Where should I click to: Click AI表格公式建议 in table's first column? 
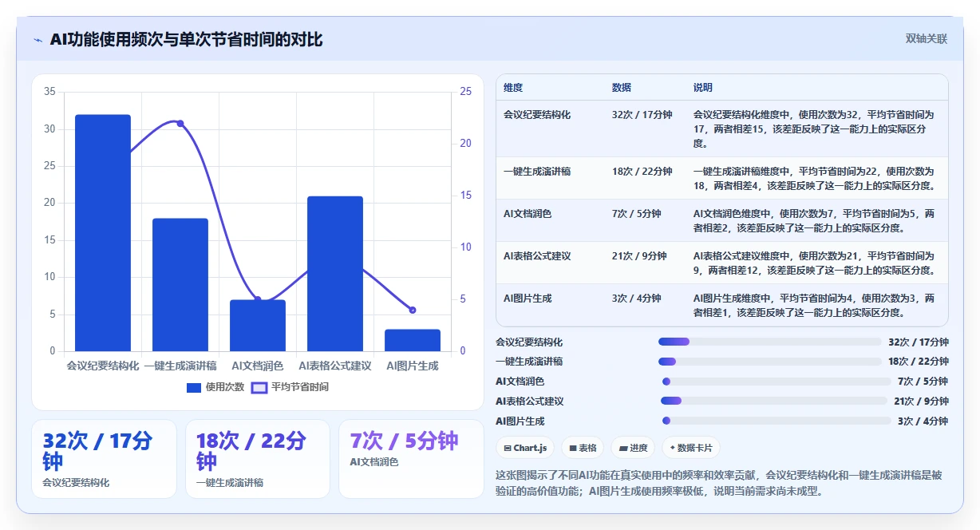click(x=537, y=256)
